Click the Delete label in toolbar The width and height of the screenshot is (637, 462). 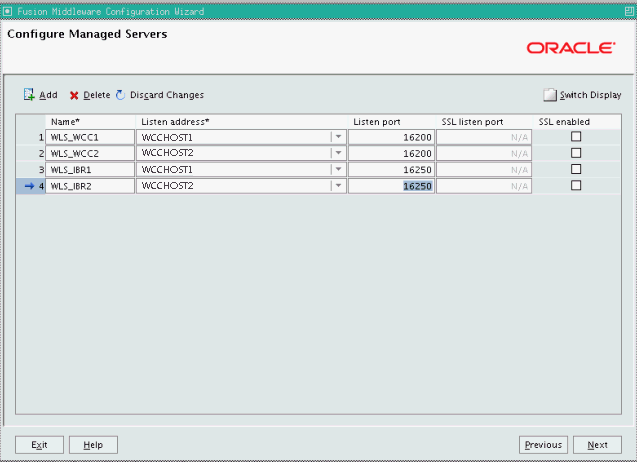[x=97, y=95]
